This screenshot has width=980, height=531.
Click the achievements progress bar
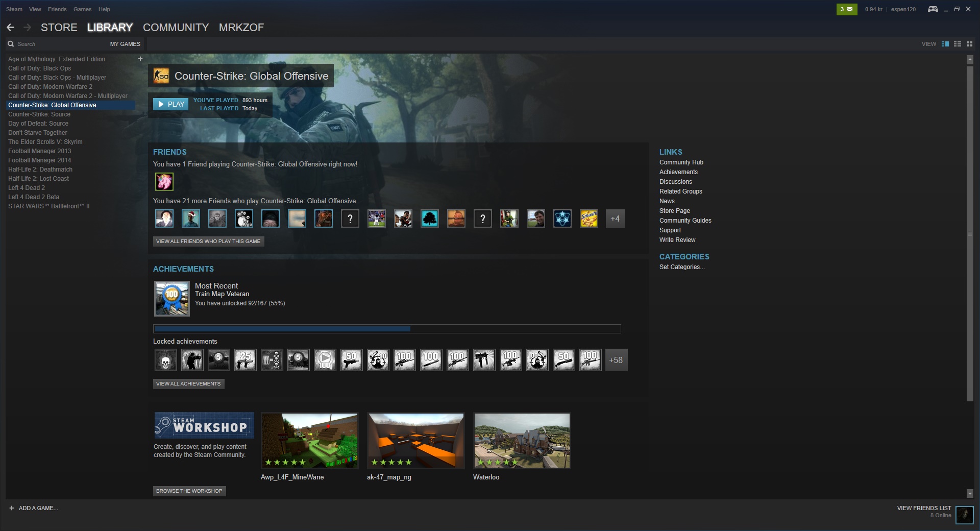(x=387, y=329)
